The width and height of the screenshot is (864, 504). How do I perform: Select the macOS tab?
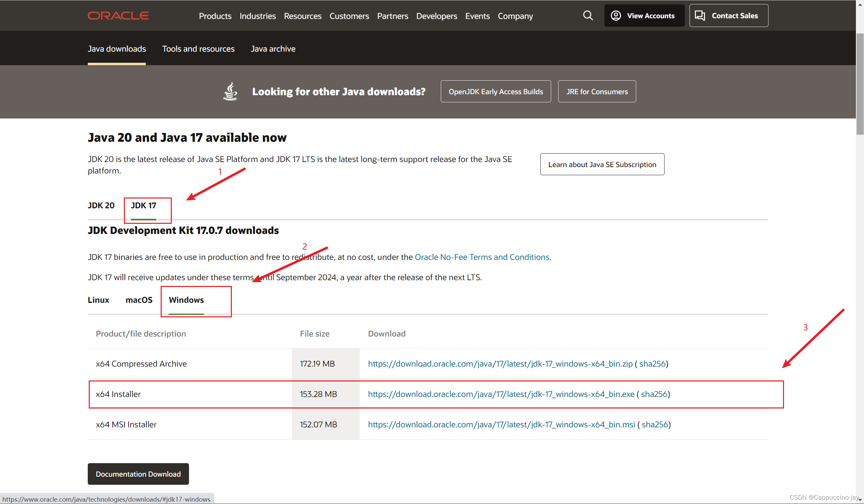[x=139, y=300]
